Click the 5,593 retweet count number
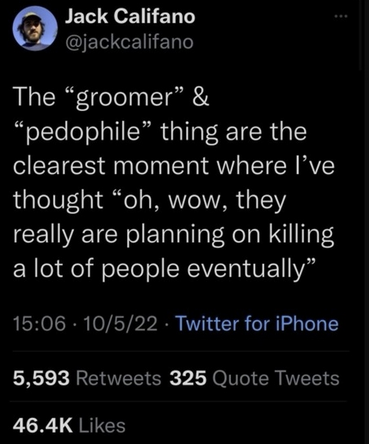The height and width of the screenshot is (444, 369). [x=41, y=379]
